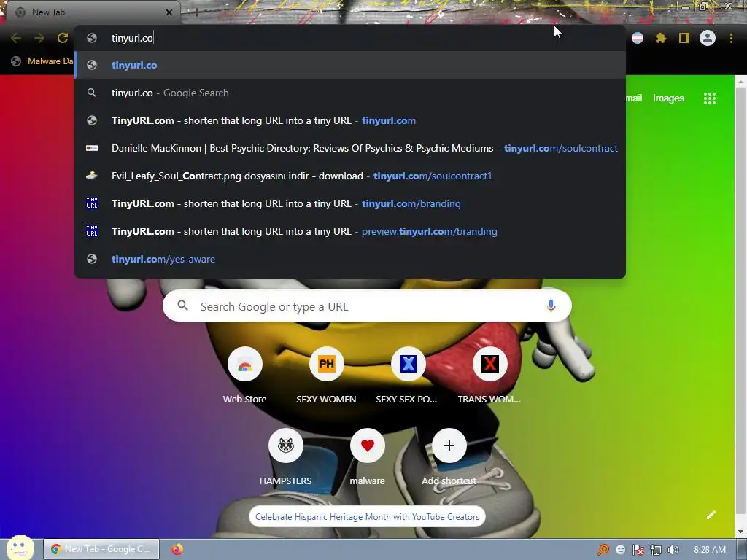Click Celebrate Hispanic Heritage Month link
Viewport: 747px width, 560px height.
click(x=368, y=517)
